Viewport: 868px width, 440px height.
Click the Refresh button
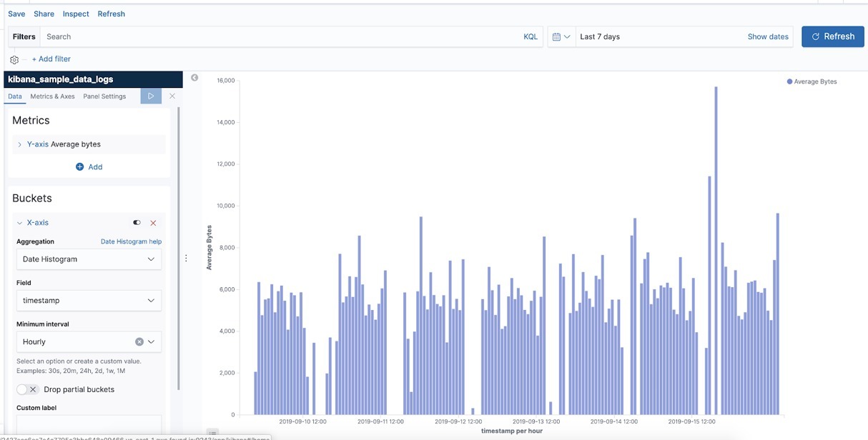[x=833, y=36]
